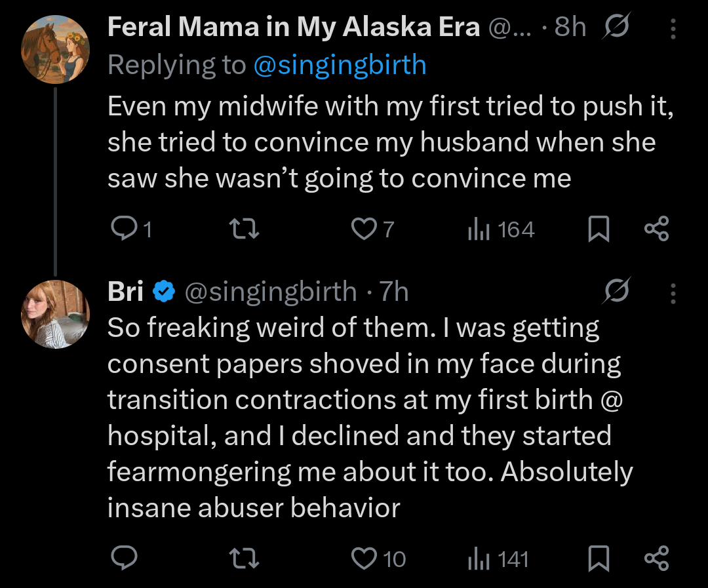Viewport: 708px width, 588px height.
Task: Open Grok icon on Bri's tweet
Action: 616,290
